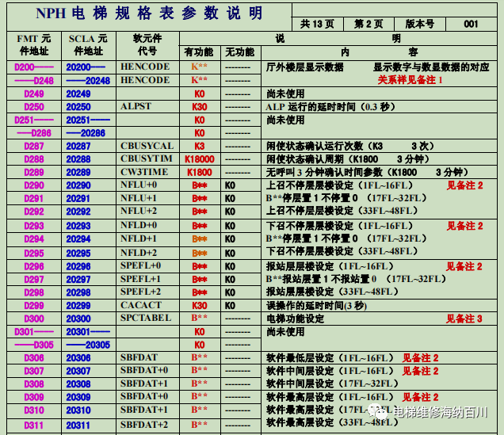Click the 'FMT 元件地址' column header
504x435 pixels.
(x=34, y=45)
